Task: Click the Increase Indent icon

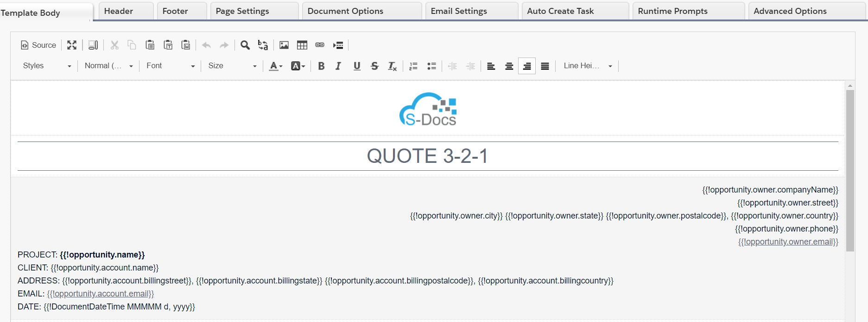Action: point(470,66)
